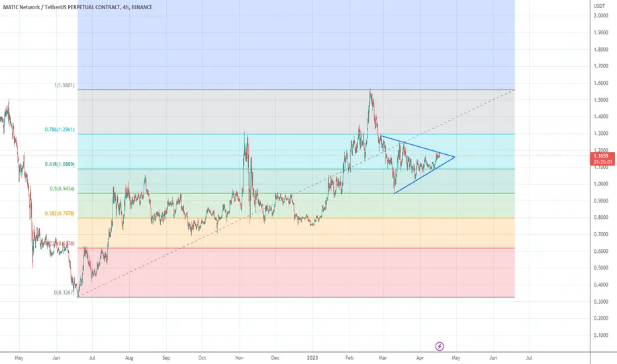Click the Dec label on the time axis
This screenshot has height=364, width=617.
[275, 358]
